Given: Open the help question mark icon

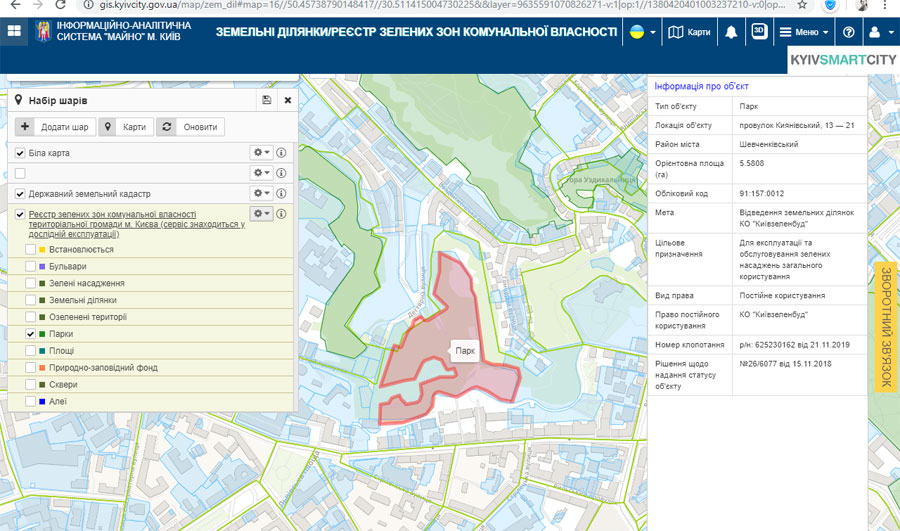Looking at the screenshot, I should (849, 32).
